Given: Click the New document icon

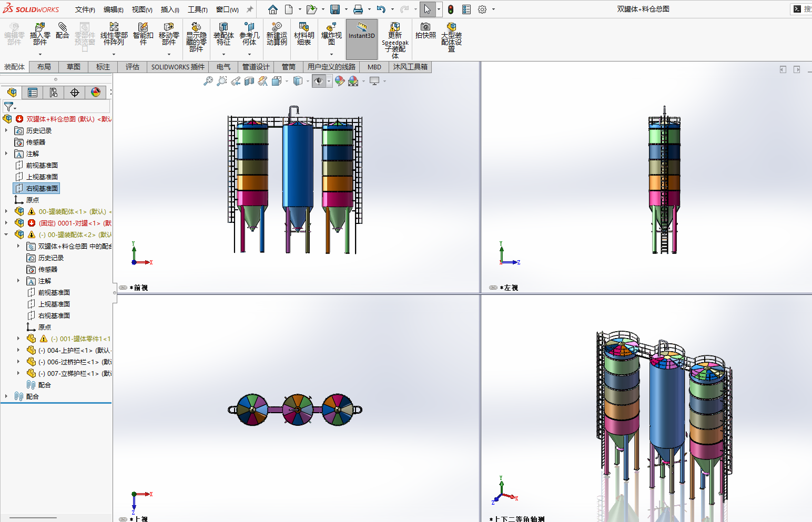Looking at the screenshot, I should 289,9.
